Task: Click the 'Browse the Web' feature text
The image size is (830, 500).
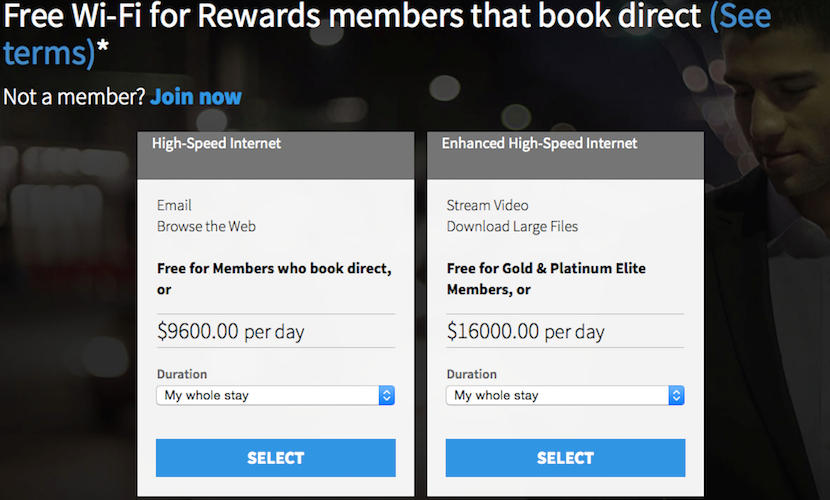Action: 206,226
